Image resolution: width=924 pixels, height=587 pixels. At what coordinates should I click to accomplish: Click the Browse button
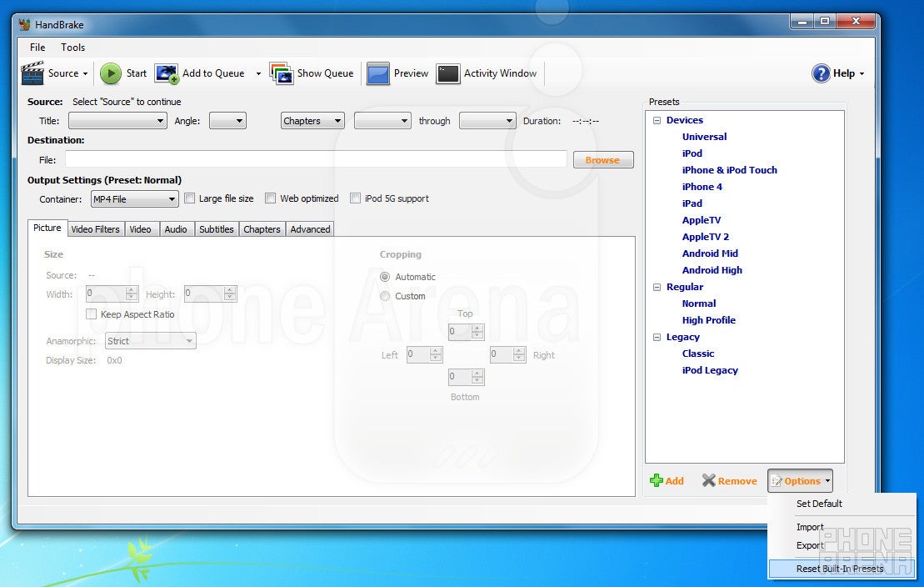(x=603, y=160)
